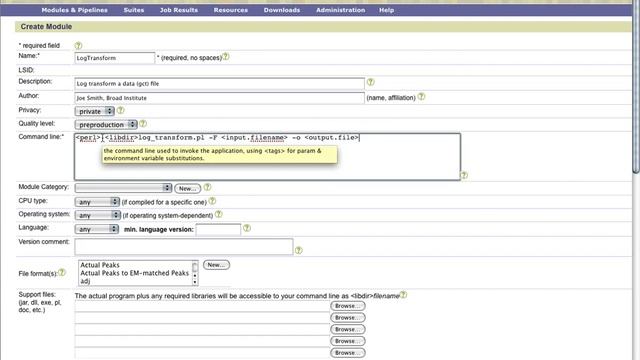Click the first support file Browse button
The width and height of the screenshot is (640, 360).
click(x=348, y=306)
